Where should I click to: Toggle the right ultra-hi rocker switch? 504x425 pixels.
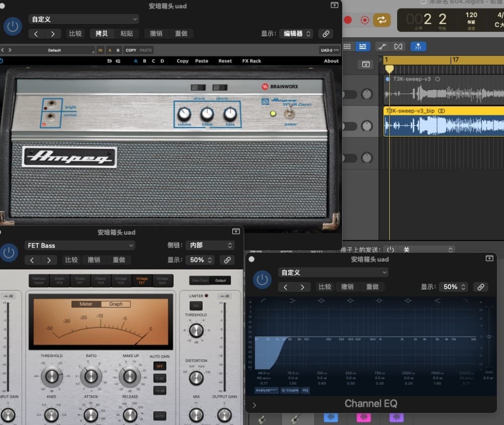coord(220,88)
